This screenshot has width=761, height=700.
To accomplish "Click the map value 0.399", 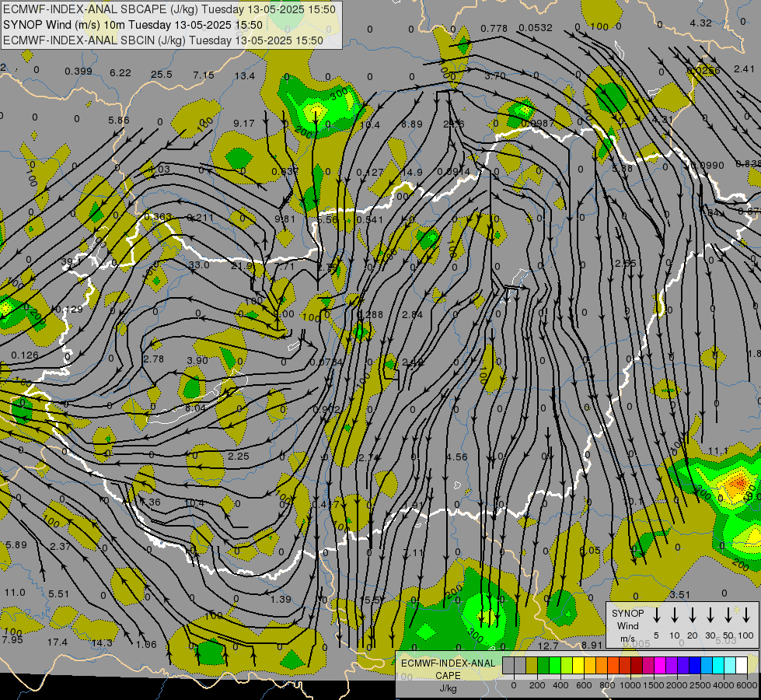I will tap(79, 72).
